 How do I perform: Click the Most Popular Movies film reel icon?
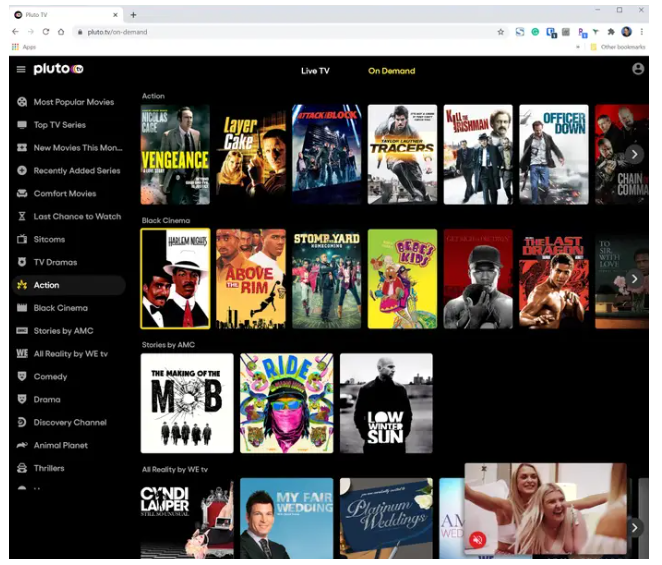pyautogui.click(x=22, y=102)
